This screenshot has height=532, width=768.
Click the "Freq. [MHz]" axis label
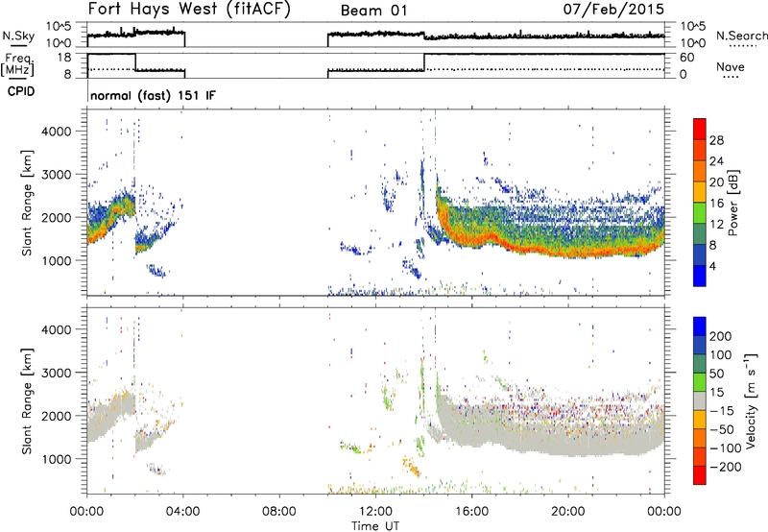[x=18, y=65]
